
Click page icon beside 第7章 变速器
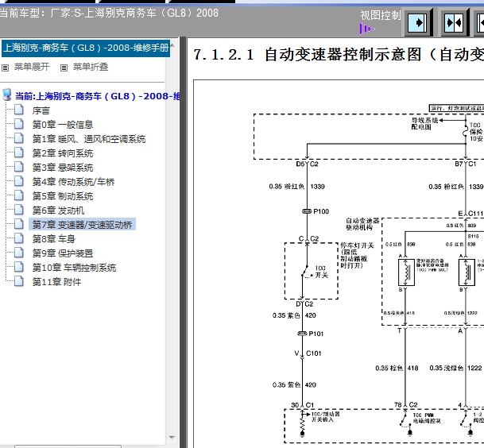[x=19, y=224]
